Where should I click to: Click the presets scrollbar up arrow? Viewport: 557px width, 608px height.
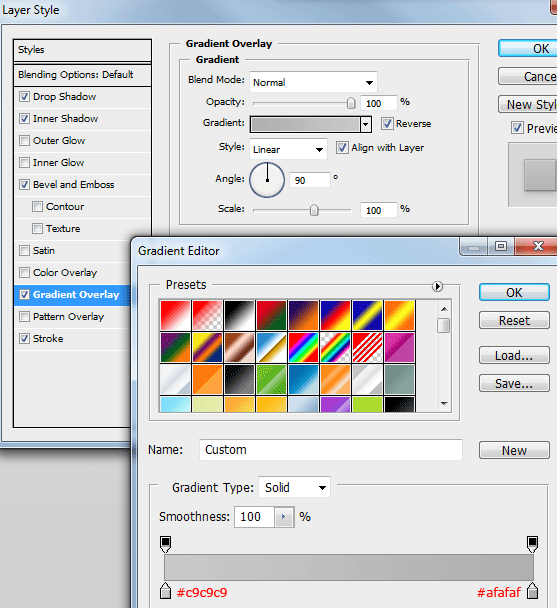click(444, 309)
